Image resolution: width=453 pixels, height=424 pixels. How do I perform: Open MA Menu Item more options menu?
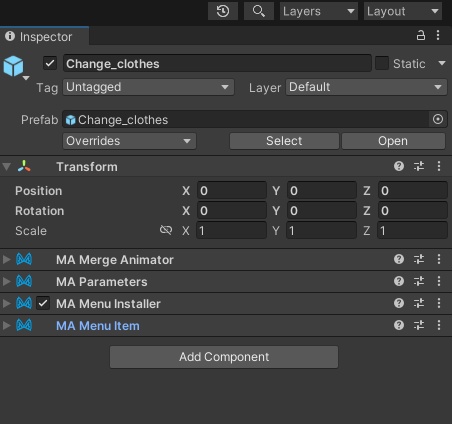point(439,325)
